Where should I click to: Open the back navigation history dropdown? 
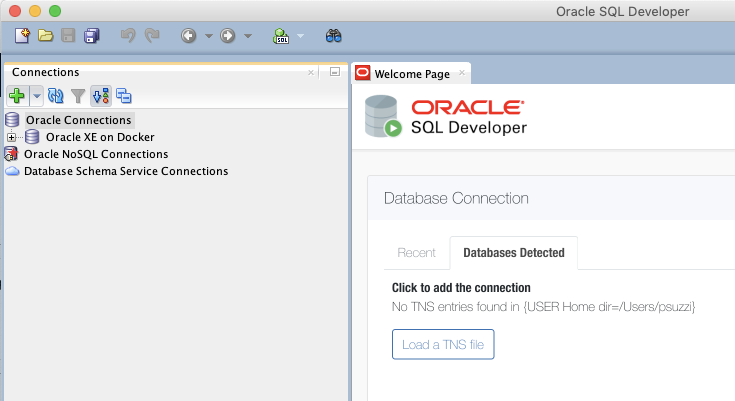point(209,36)
